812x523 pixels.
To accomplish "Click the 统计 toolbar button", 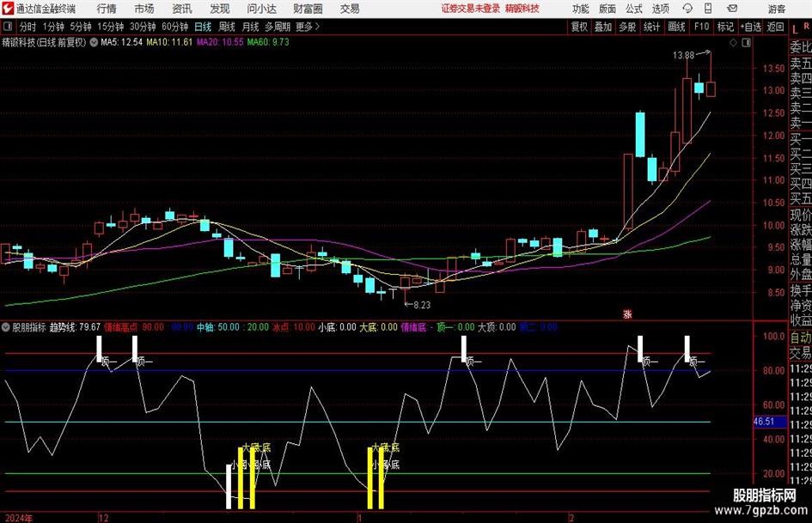I will [x=652, y=27].
